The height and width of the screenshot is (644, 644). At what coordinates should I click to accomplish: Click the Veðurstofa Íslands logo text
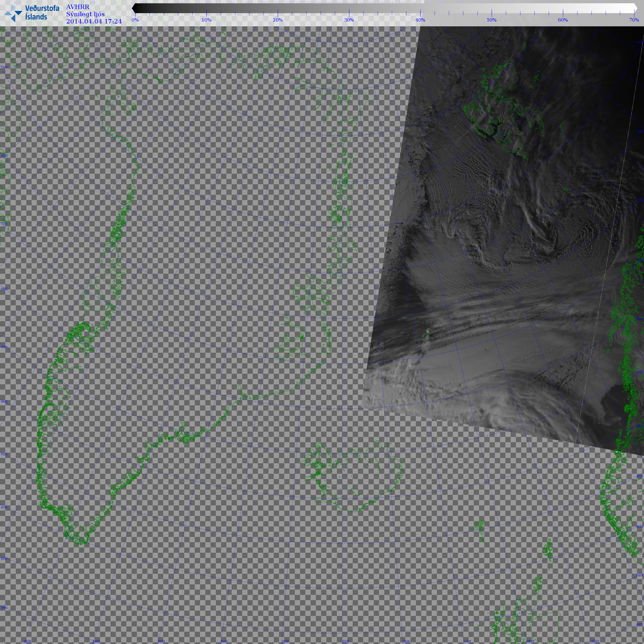42,13
